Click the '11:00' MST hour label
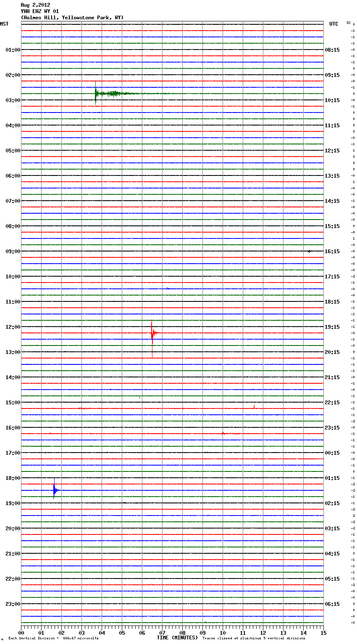357x644 pixels. 13,302
